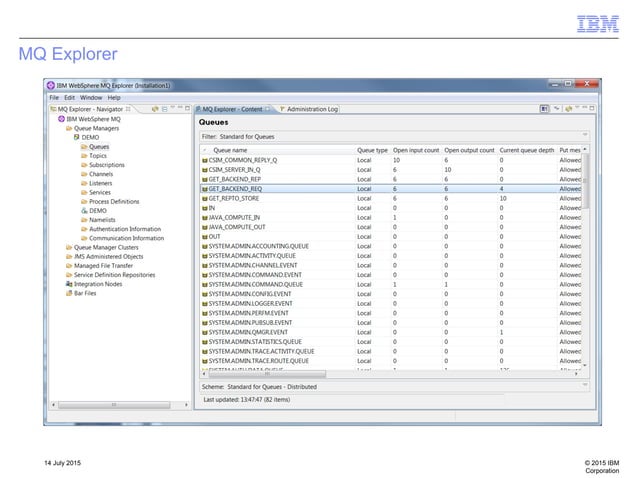The width and height of the screenshot is (638, 478).
Task: Expand the Filter Standard for Queues dropdown
Action: tap(585, 135)
